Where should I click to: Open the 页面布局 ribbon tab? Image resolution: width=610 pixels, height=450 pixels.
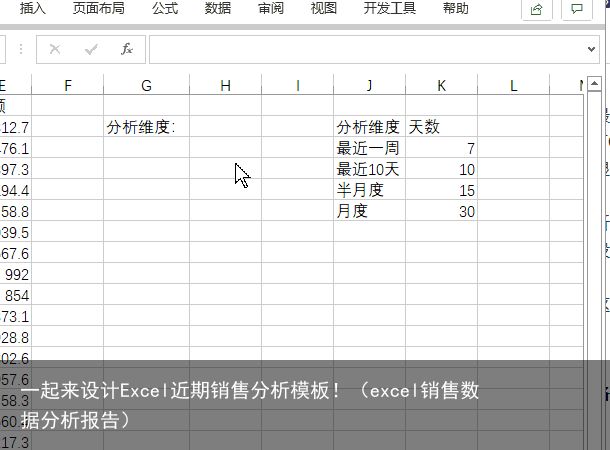click(99, 8)
